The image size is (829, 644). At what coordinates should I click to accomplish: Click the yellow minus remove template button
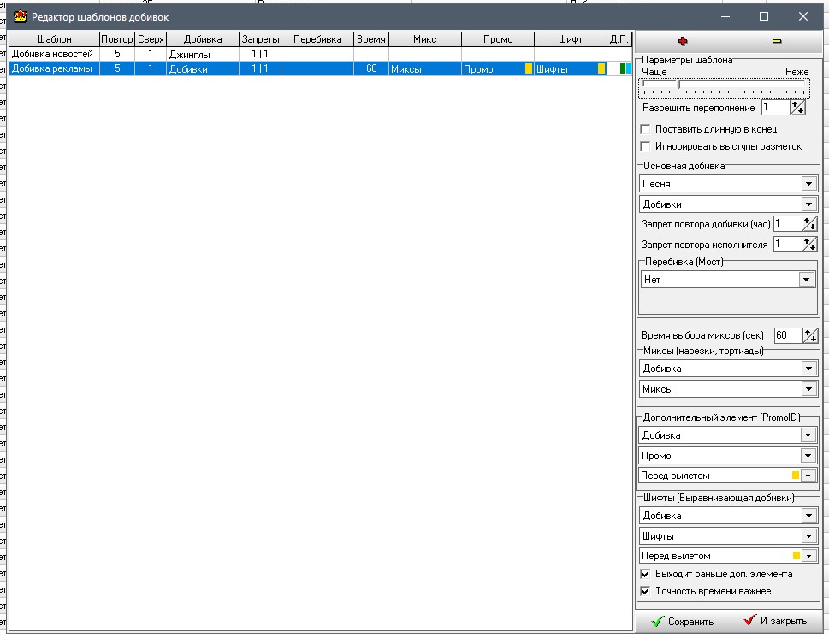click(x=776, y=40)
